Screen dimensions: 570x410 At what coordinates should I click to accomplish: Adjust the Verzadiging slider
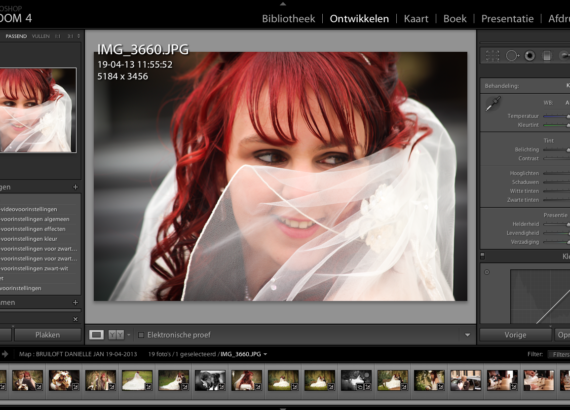click(x=556, y=242)
